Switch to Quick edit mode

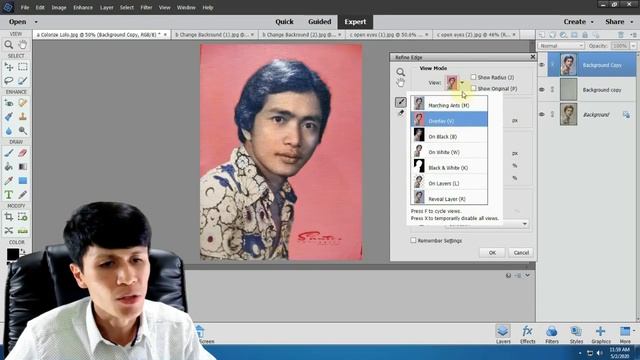click(x=284, y=22)
